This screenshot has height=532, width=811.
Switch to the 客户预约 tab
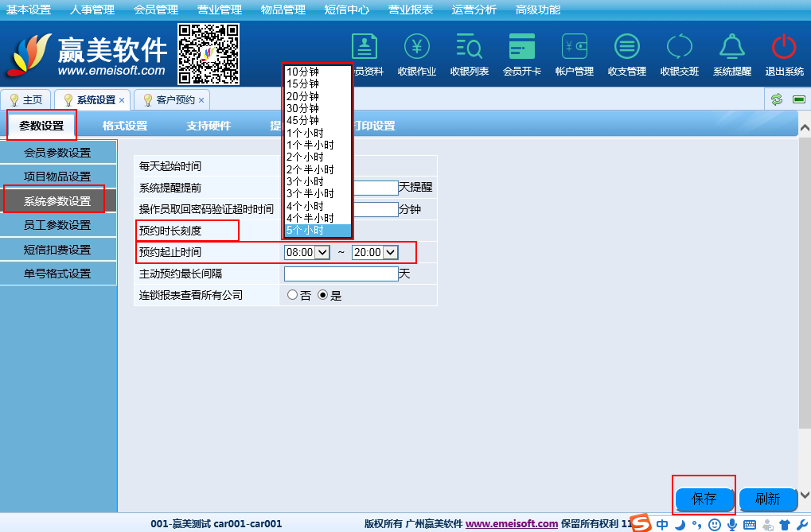pyautogui.click(x=174, y=100)
